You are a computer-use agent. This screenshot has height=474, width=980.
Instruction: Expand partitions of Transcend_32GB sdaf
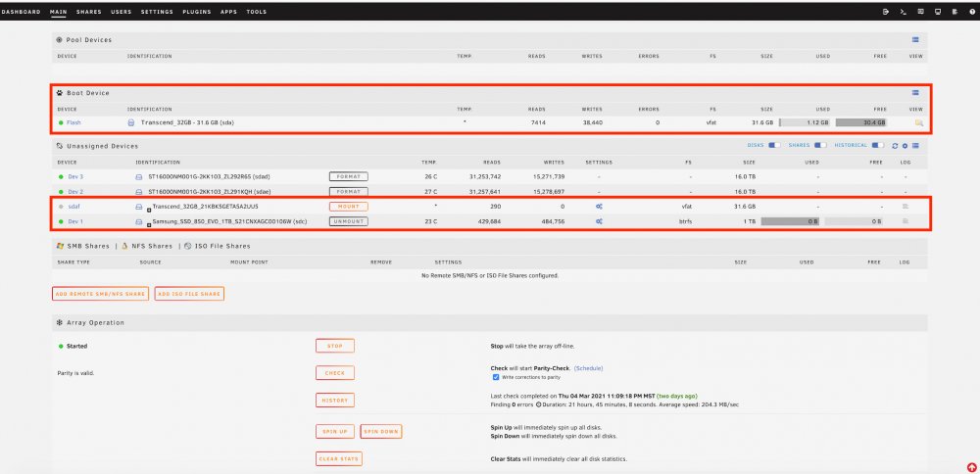click(149, 211)
